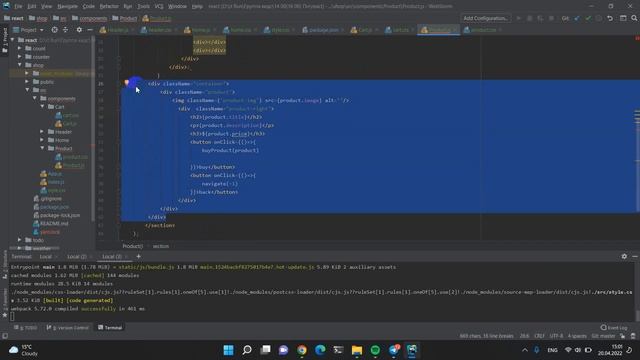Open the File menu
Viewport: 640px width, 360px height.
[18, 7]
